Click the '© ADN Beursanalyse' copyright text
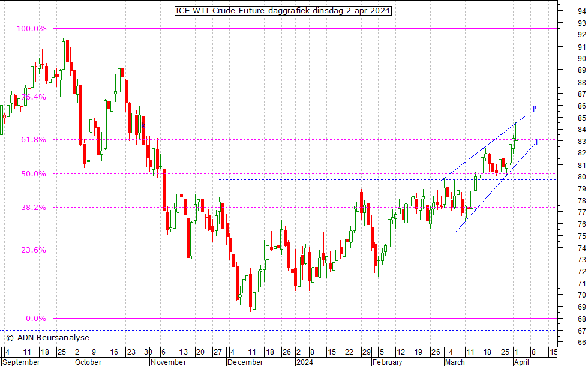Screen dimensions: 588x366 pyautogui.click(x=47, y=337)
